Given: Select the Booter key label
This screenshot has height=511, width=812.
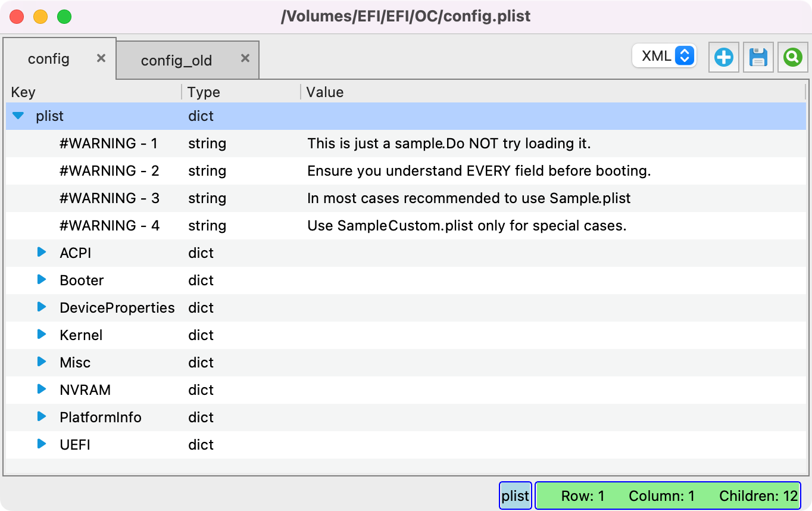Looking at the screenshot, I should [x=82, y=281].
